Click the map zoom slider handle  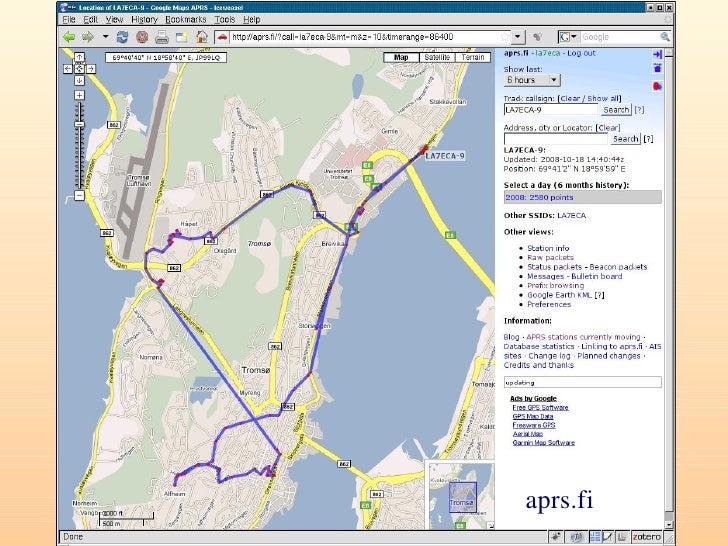(x=79, y=124)
